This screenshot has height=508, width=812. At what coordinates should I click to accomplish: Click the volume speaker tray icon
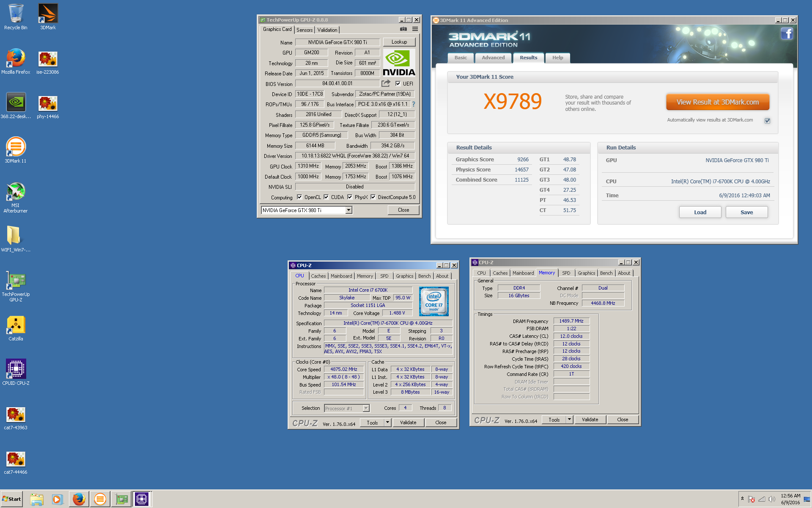click(772, 499)
